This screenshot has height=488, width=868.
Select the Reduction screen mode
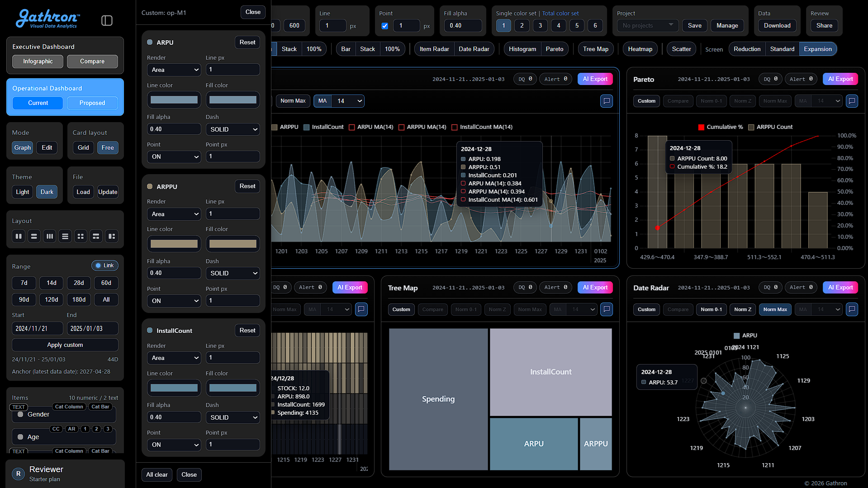747,49
